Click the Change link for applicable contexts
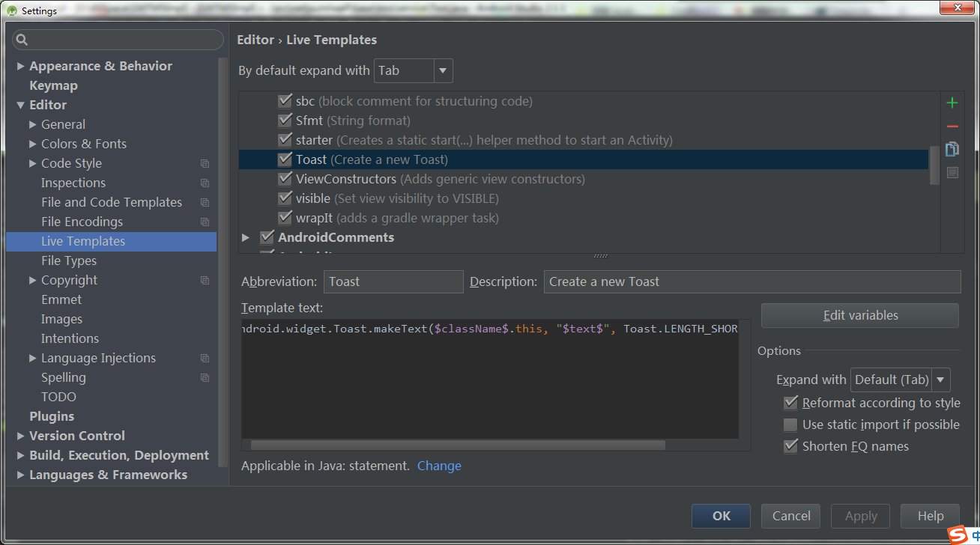This screenshot has height=545, width=980. point(439,466)
